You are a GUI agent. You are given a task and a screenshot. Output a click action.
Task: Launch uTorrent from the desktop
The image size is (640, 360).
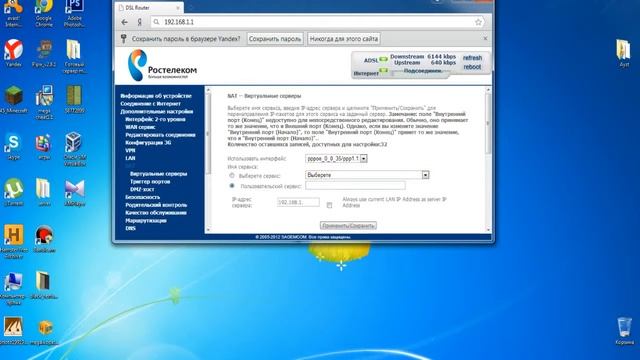[13, 192]
